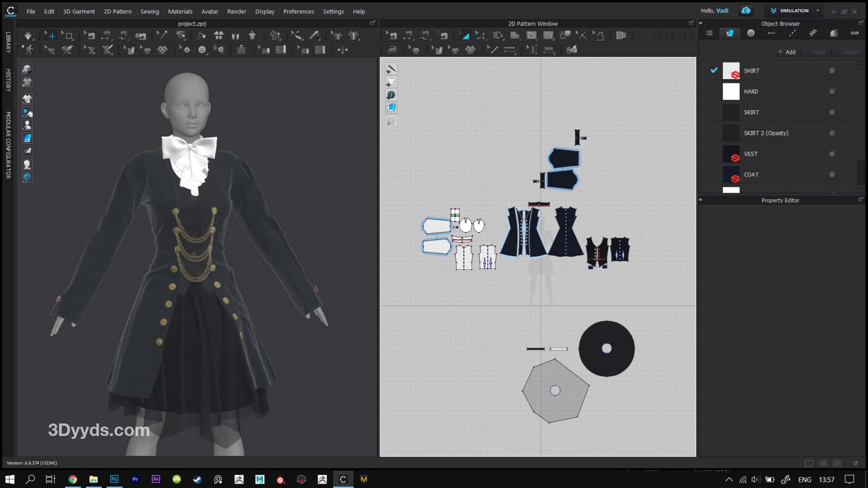Viewport: 868px width, 488px height.
Task: Open the Topstitch tab in Object Browser
Action: tap(792, 33)
